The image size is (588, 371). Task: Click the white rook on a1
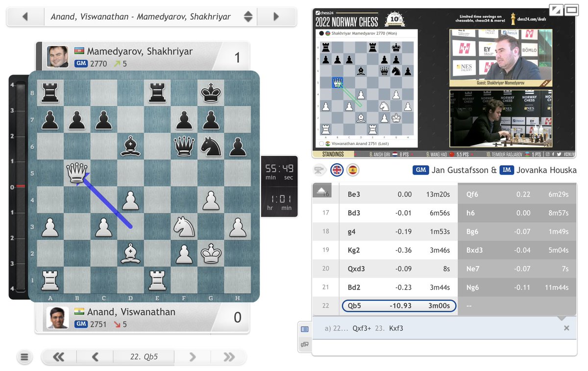pyautogui.click(x=50, y=280)
